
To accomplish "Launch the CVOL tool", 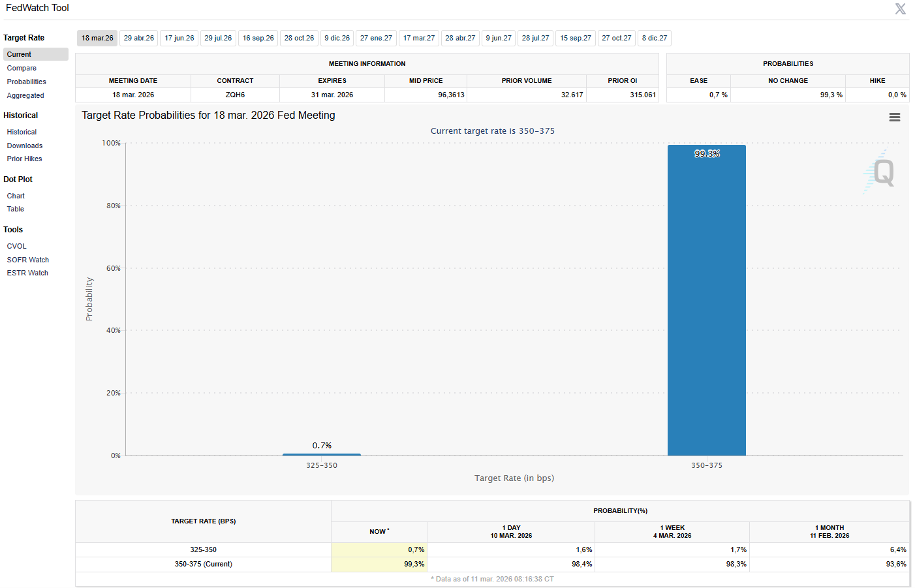I will coord(17,247).
